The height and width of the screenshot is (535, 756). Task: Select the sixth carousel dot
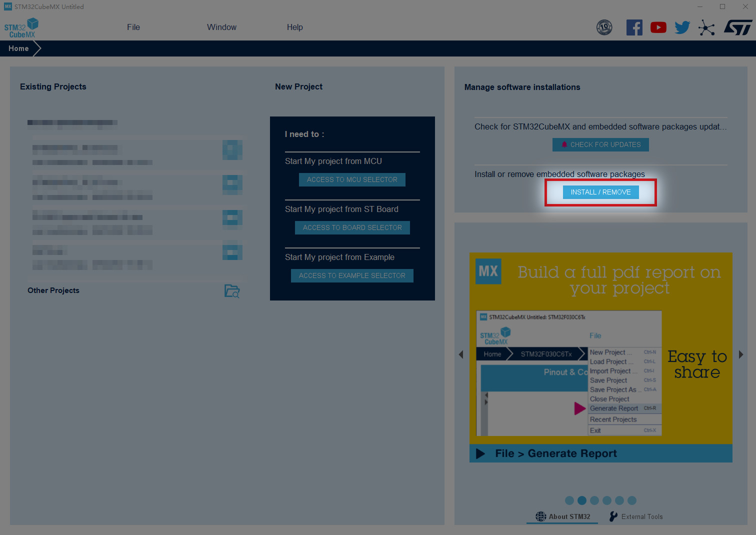point(632,500)
